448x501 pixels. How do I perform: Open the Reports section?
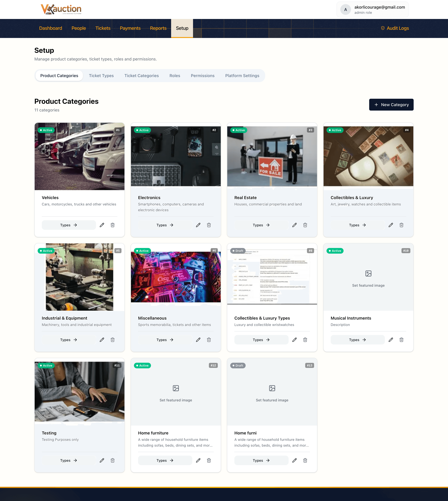point(158,28)
